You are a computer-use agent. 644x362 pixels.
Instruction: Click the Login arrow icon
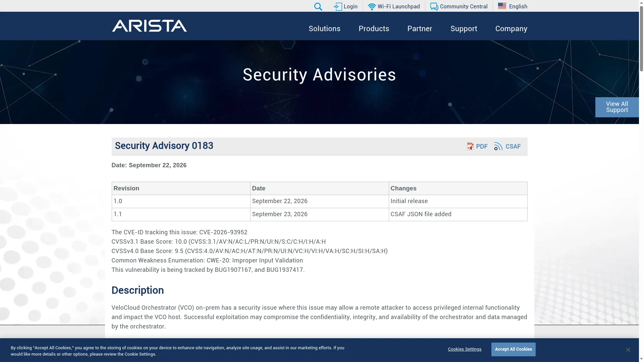(338, 7)
